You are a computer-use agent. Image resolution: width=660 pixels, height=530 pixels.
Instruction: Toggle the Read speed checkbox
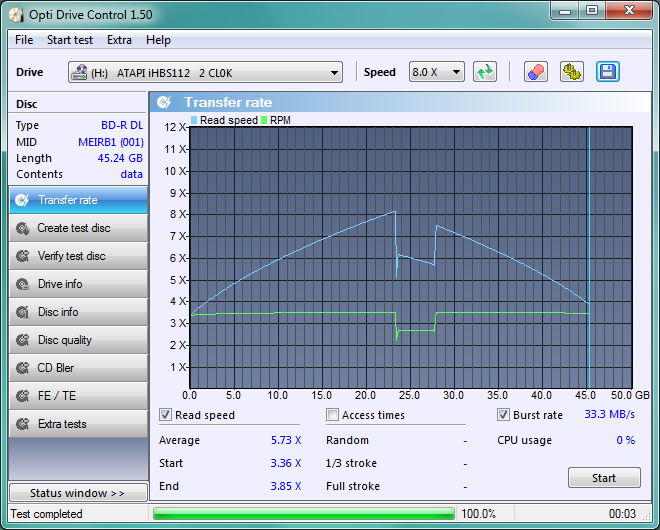(x=165, y=415)
